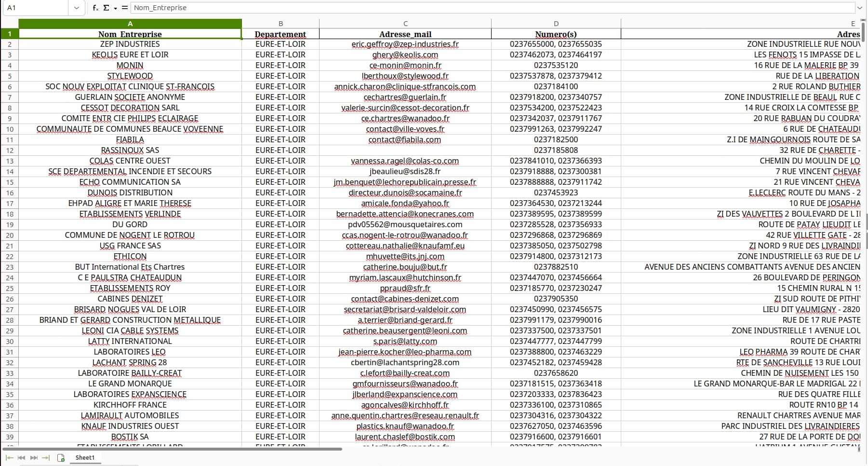Go to the next sheet tab arrow
The image size is (868, 466).
[x=34, y=458]
